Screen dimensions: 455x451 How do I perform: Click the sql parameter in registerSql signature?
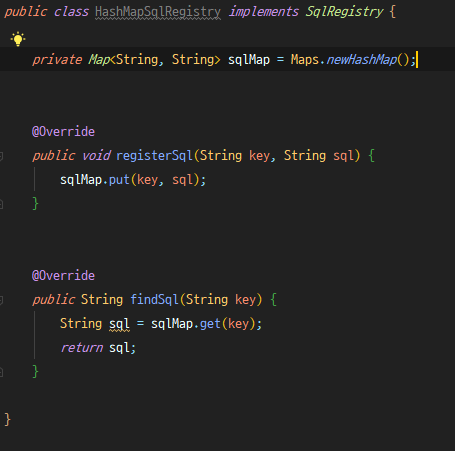pos(343,156)
